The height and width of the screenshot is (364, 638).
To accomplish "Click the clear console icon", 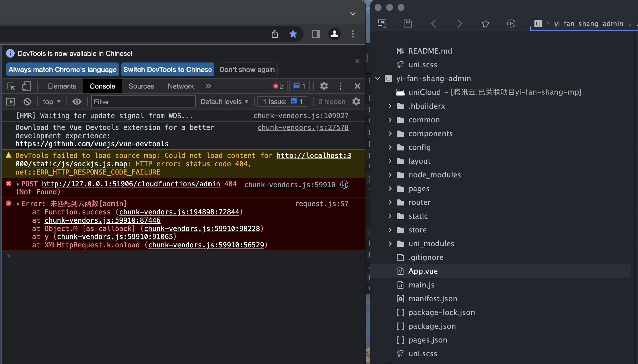I will [x=27, y=102].
